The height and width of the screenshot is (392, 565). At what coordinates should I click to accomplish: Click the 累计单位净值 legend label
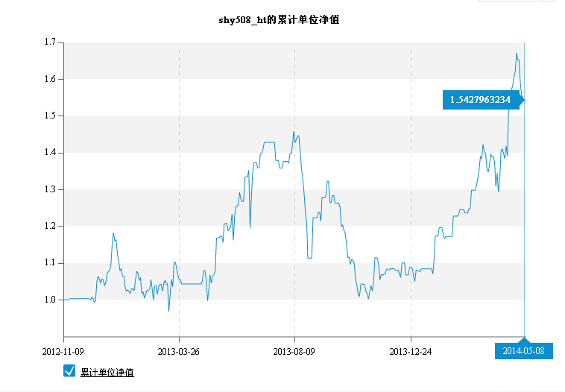tap(107, 372)
